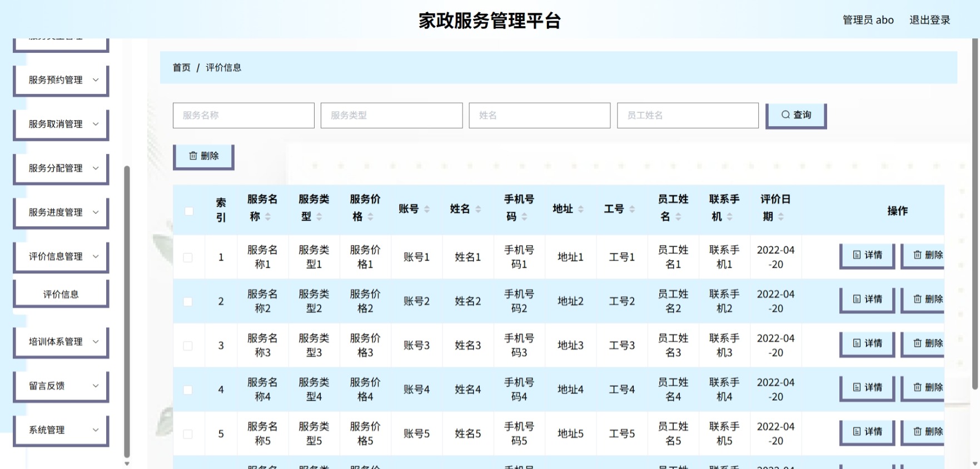Click trash icon in batch 删除 button
The image size is (980, 469).
(x=193, y=156)
